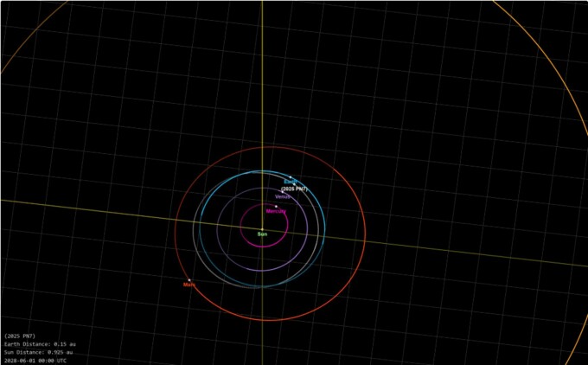Click the (2025 PN7) label beside Earth

pyautogui.click(x=294, y=188)
